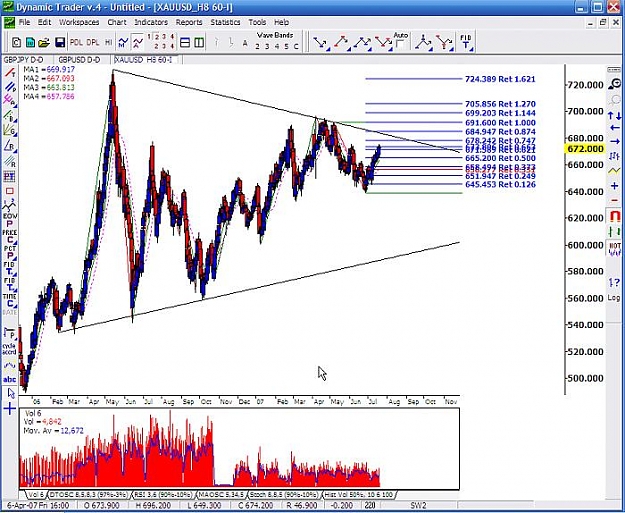Open the TIME C tool
The width and height of the screenshot is (625, 513).
coord(10,301)
